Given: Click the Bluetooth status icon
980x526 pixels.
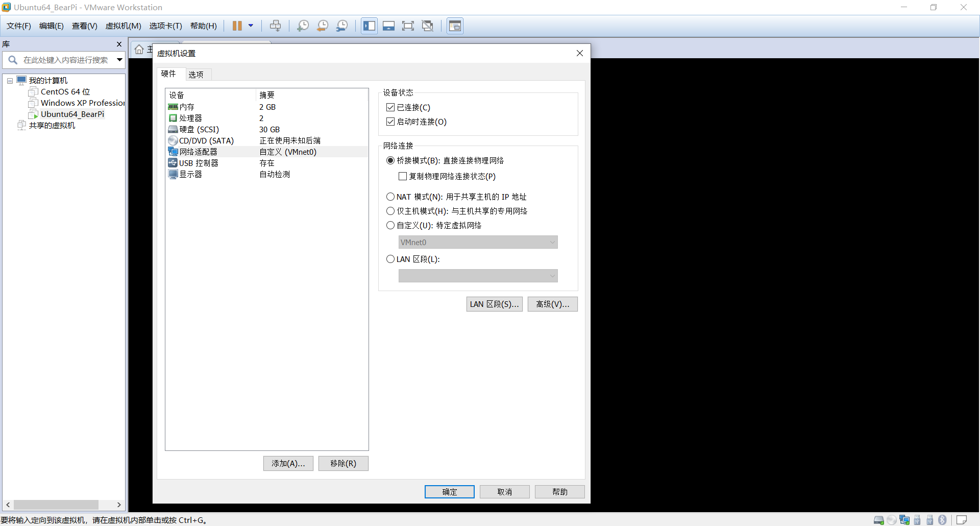Looking at the screenshot, I should tap(942, 520).
